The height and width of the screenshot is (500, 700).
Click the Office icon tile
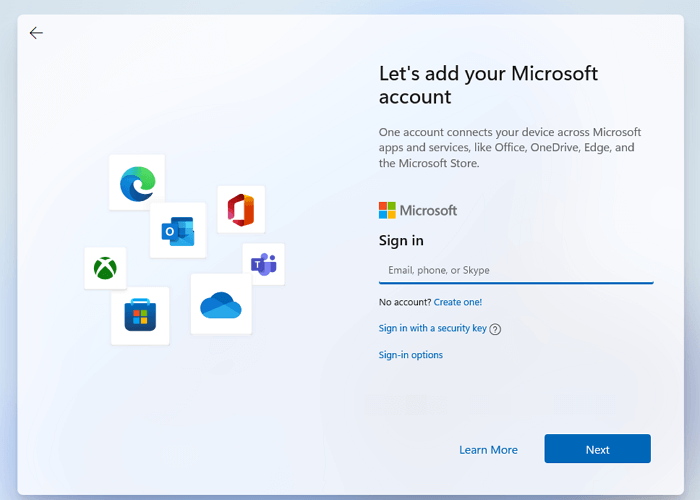coord(241,209)
